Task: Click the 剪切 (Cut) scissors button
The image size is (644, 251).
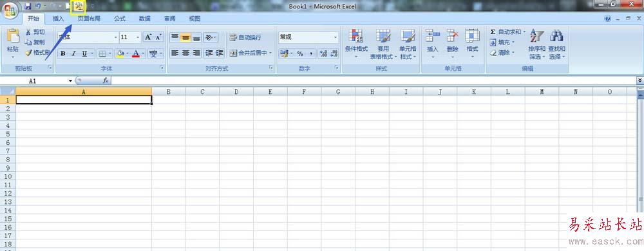Action: coord(35,32)
